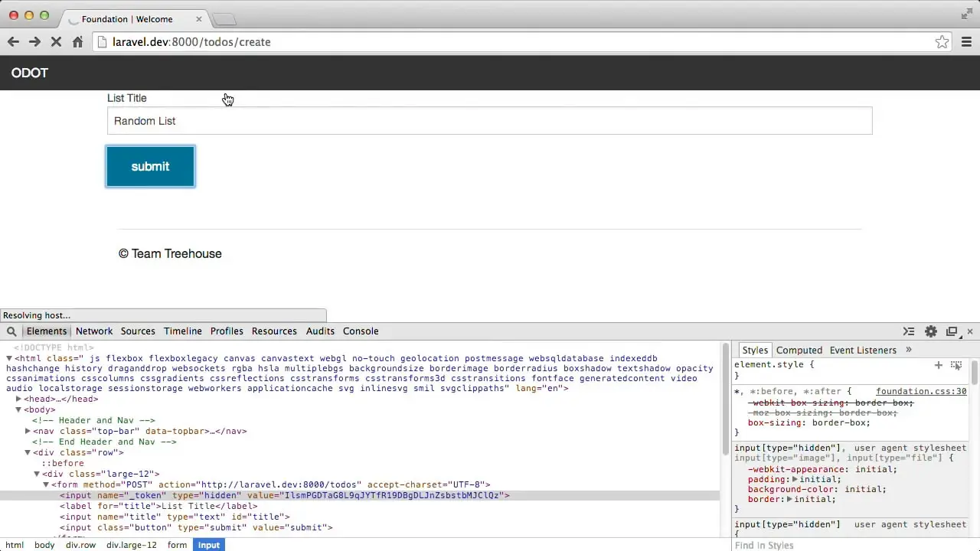The width and height of the screenshot is (980, 551).
Task: Close the Foundation | Welcome tab
Action: pos(200,19)
